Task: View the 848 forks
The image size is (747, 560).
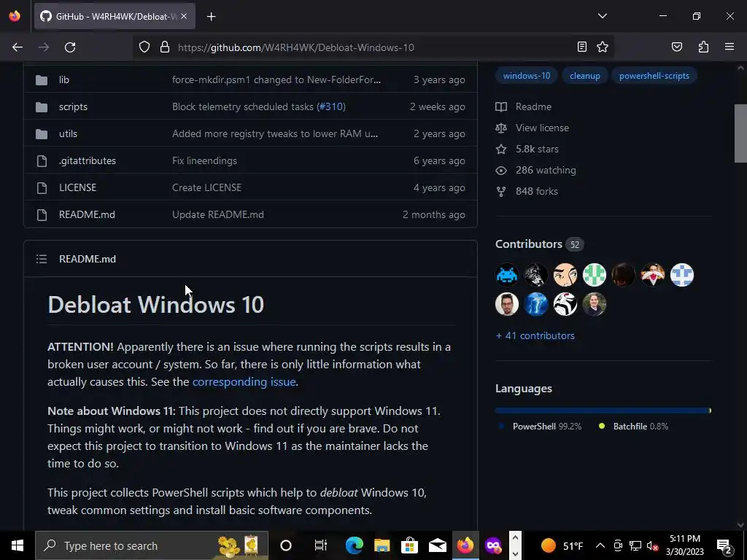Action: coord(536,192)
